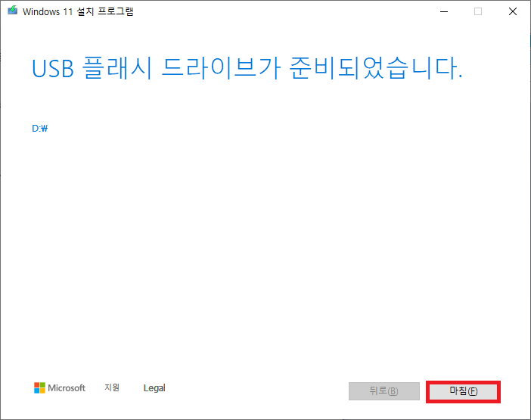
Task: Click the disabled maximize window button
Action: (478, 11)
